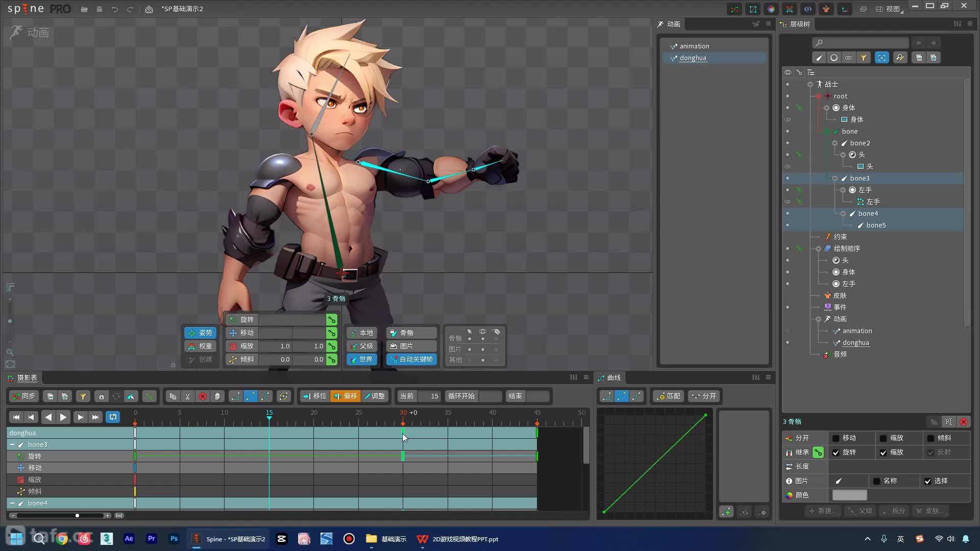The width and height of the screenshot is (980, 551).
Task: Collapse the bone2 tree node
Action: [x=835, y=143]
